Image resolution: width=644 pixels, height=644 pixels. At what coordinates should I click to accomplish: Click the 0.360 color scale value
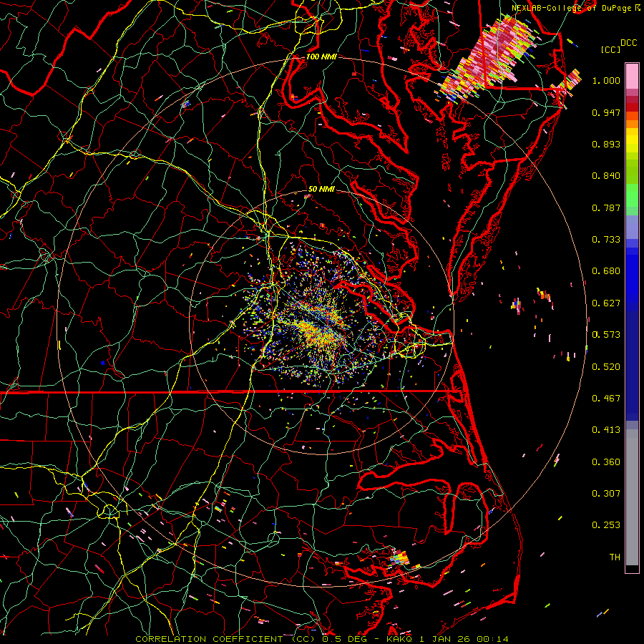click(x=606, y=462)
